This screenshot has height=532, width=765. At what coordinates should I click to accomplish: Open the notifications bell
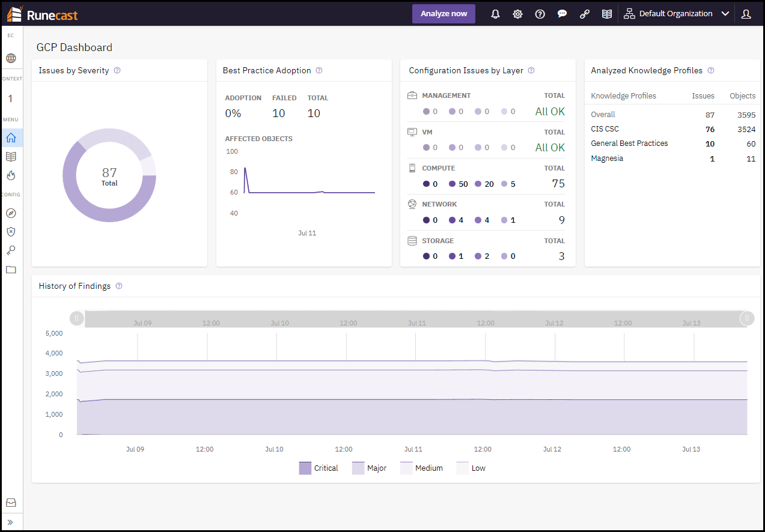(495, 14)
